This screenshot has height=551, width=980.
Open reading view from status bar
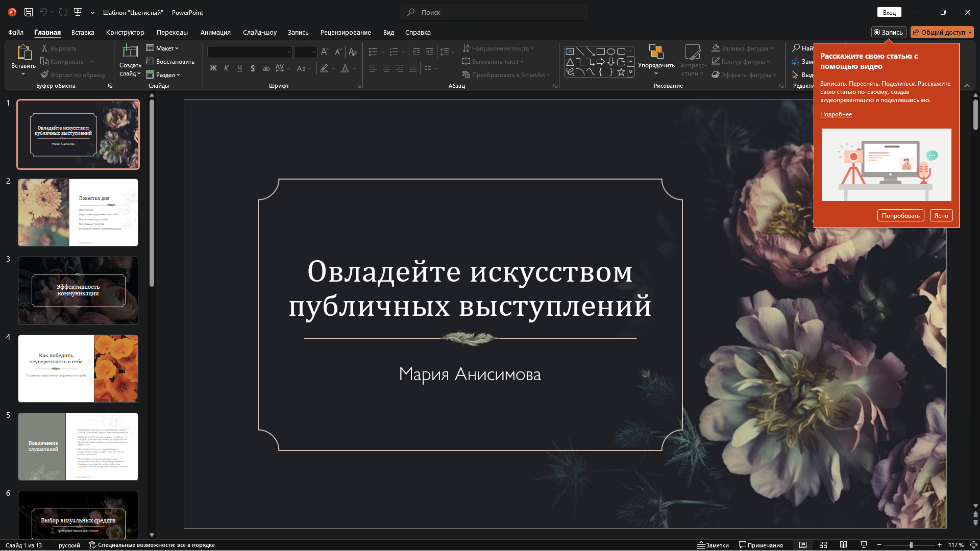click(843, 545)
